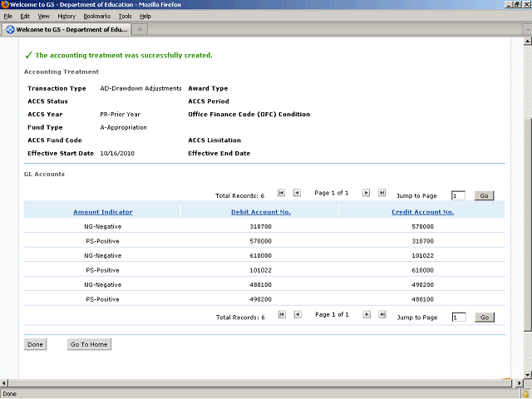Screen dimensions: 532x399
Task: Sort by Amount Indicator column
Action: coord(102,212)
